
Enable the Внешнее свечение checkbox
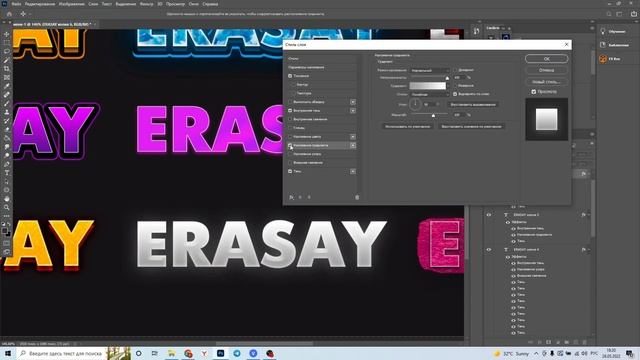tap(290, 163)
